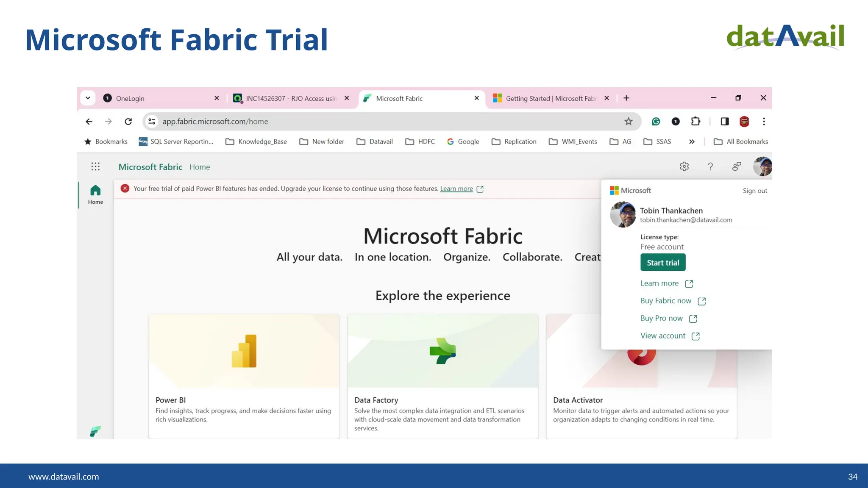Follow the Buy Fabric now link

point(673,301)
